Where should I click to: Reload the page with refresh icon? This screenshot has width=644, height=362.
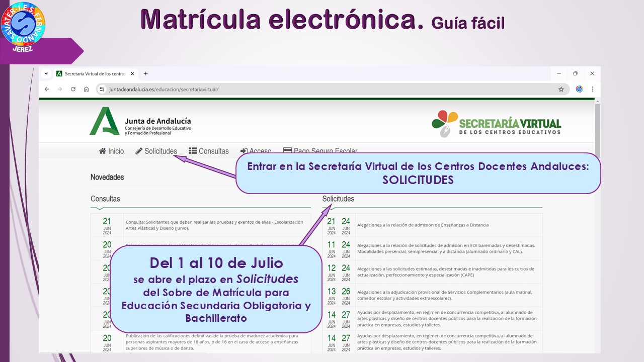(x=73, y=89)
